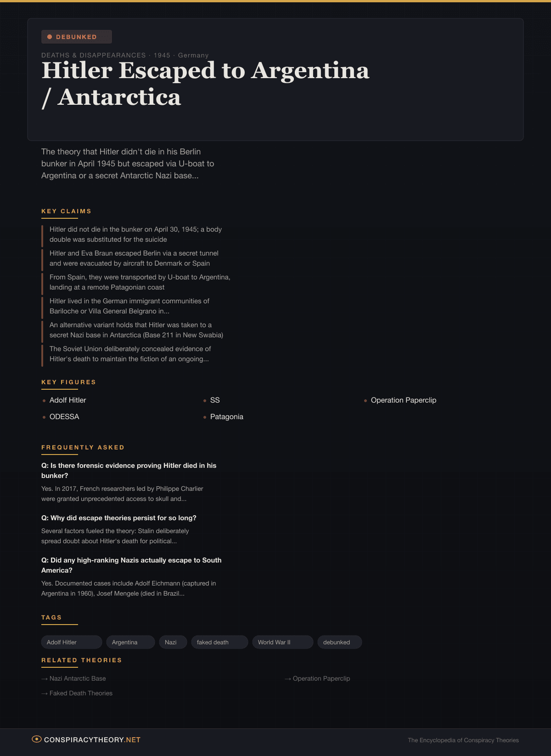Open the Faked Death Theories link
Image resolution: width=551 pixels, height=756 pixels.
81,693
